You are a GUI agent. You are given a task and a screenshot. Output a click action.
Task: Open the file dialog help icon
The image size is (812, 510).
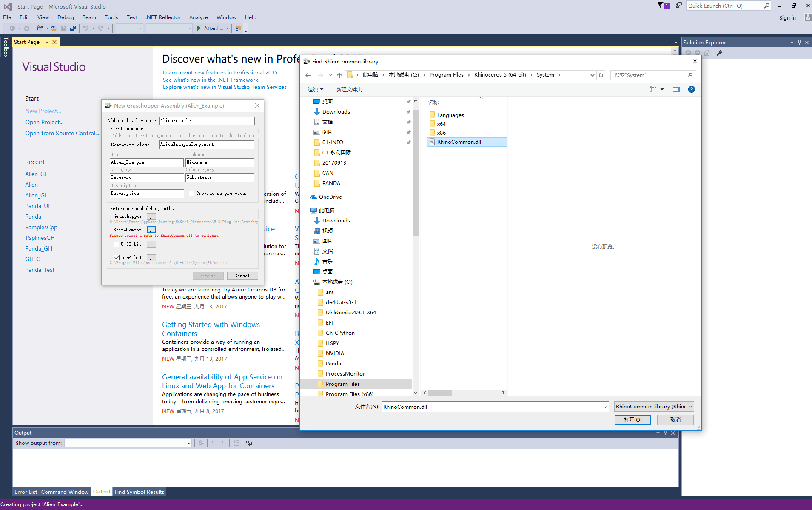click(x=691, y=89)
